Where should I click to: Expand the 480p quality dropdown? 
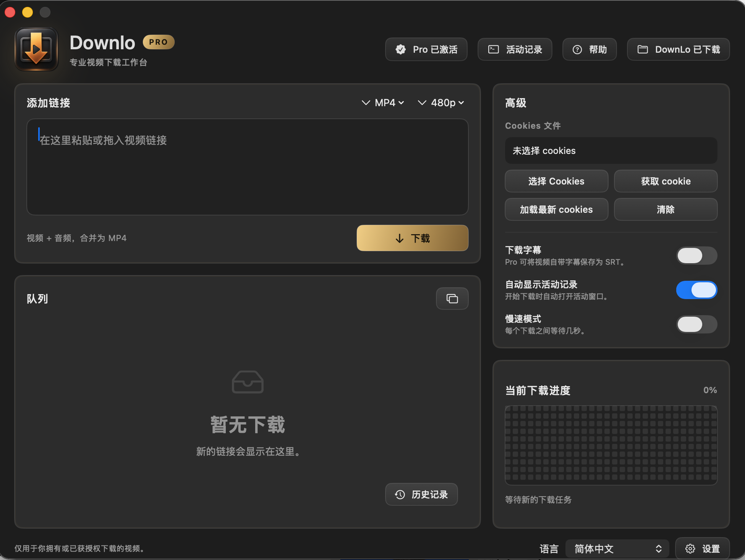click(x=441, y=103)
